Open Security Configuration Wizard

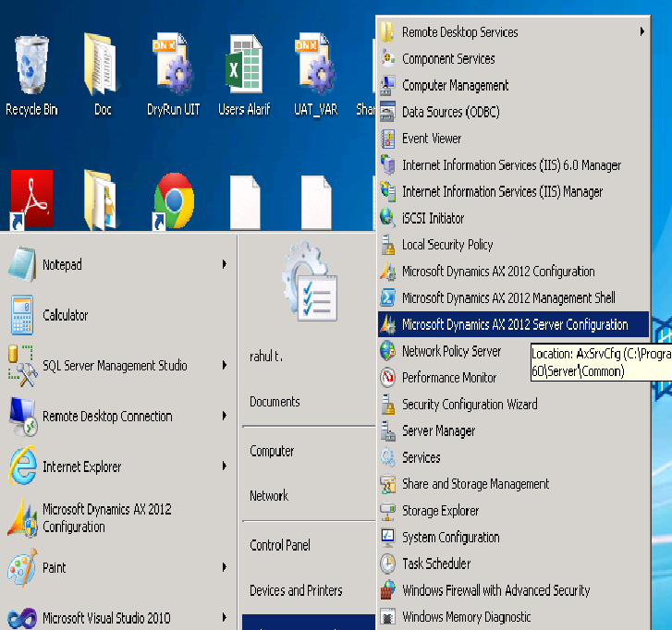point(513,404)
